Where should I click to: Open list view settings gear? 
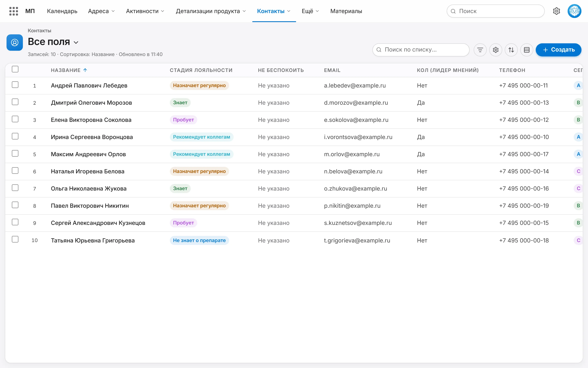(496, 50)
